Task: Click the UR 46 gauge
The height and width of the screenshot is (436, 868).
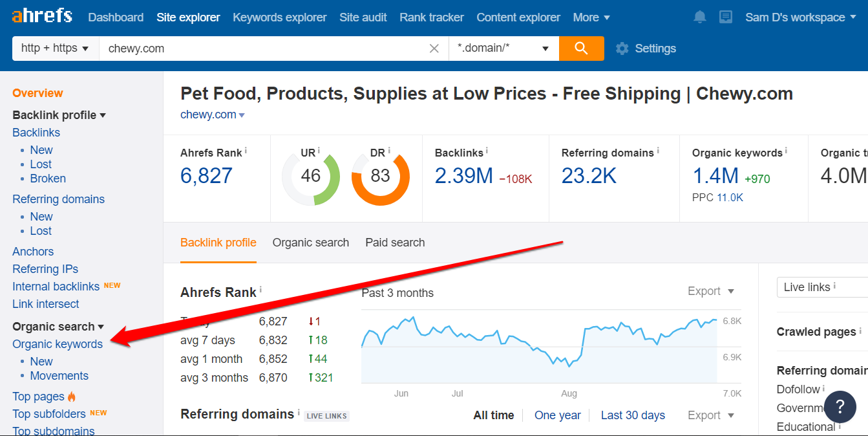Action: (311, 177)
